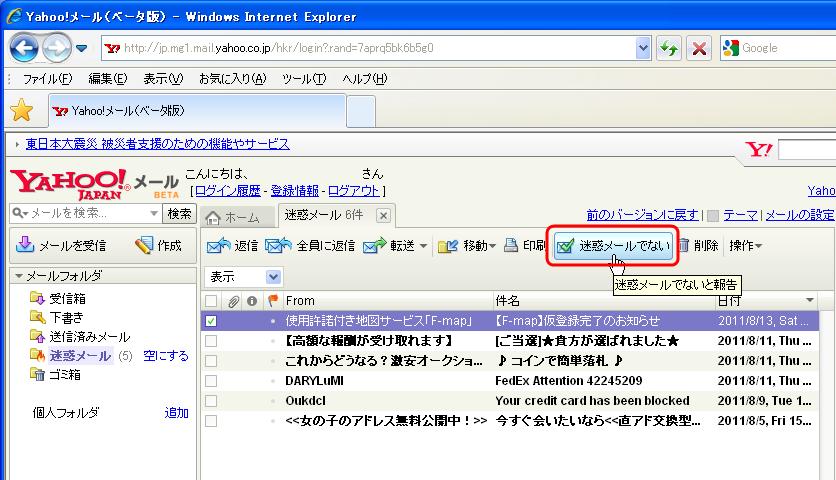Image resolution: width=836 pixels, height=480 pixels.
Task: Open the 登録情報 link
Action: [x=294, y=190]
